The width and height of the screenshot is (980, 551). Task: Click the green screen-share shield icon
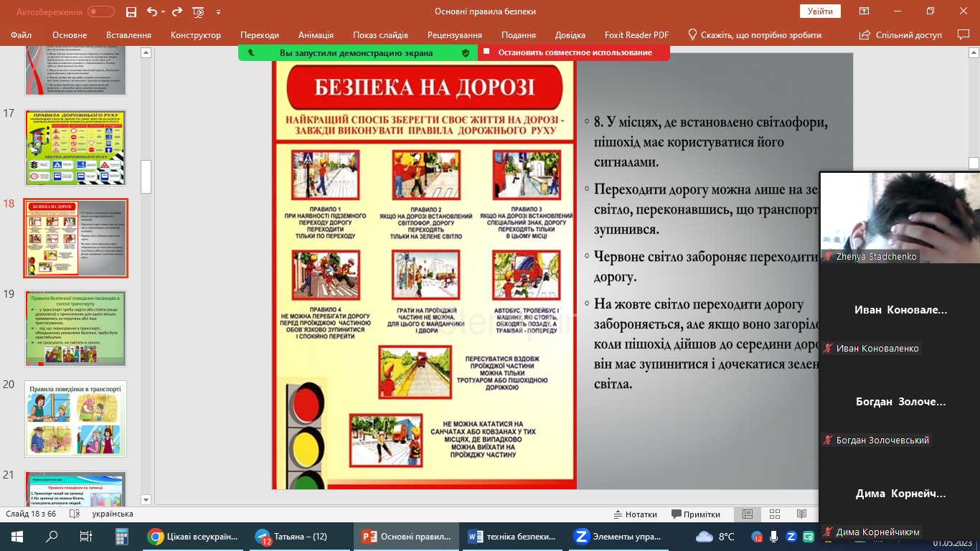(465, 53)
